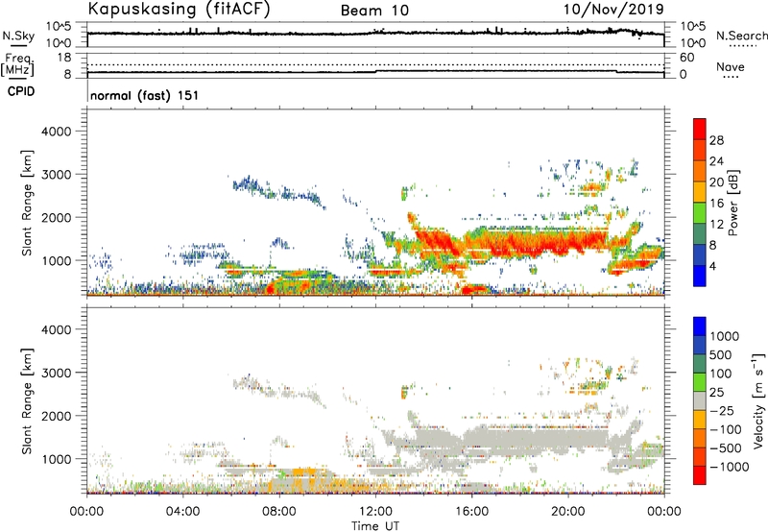
Task: Click the 'Time UT' axis label
Action: 375,526
